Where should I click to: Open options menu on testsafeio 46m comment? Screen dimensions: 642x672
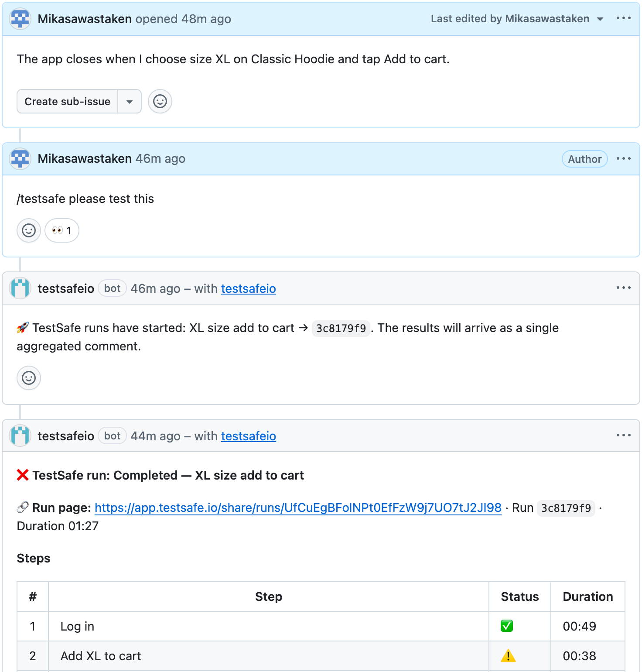tap(624, 288)
